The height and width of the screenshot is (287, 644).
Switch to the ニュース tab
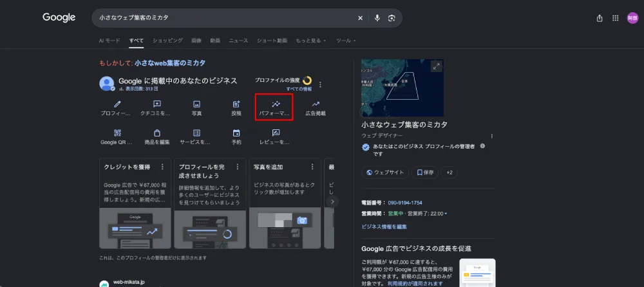point(239,41)
